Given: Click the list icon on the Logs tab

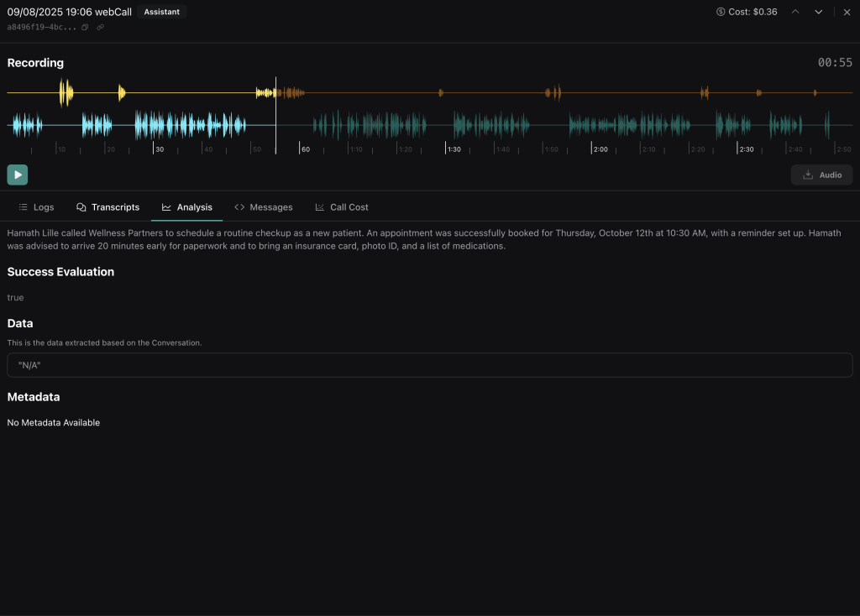Looking at the screenshot, I should pos(21,206).
